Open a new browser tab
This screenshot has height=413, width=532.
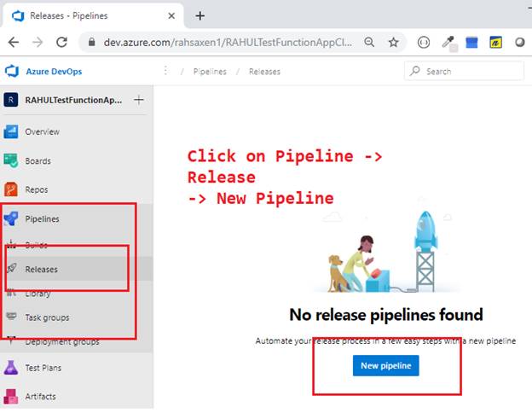pyautogui.click(x=200, y=15)
